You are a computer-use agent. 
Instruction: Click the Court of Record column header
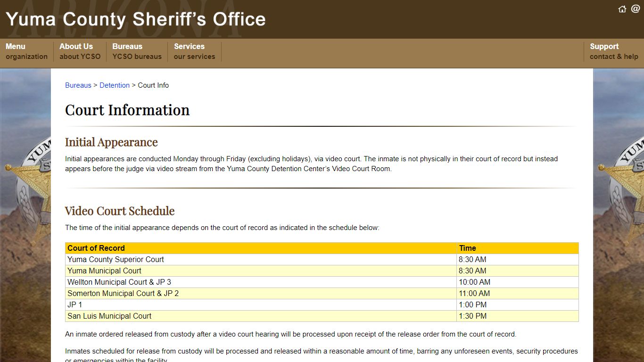click(x=261, y=248)
